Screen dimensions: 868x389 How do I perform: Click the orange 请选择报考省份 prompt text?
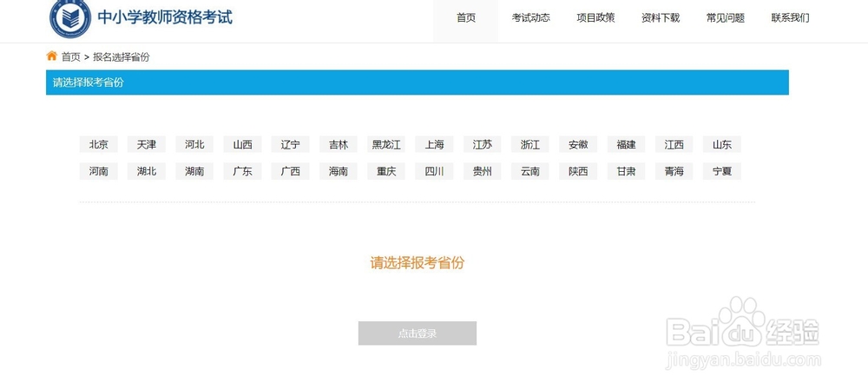(x=418, y=262)
